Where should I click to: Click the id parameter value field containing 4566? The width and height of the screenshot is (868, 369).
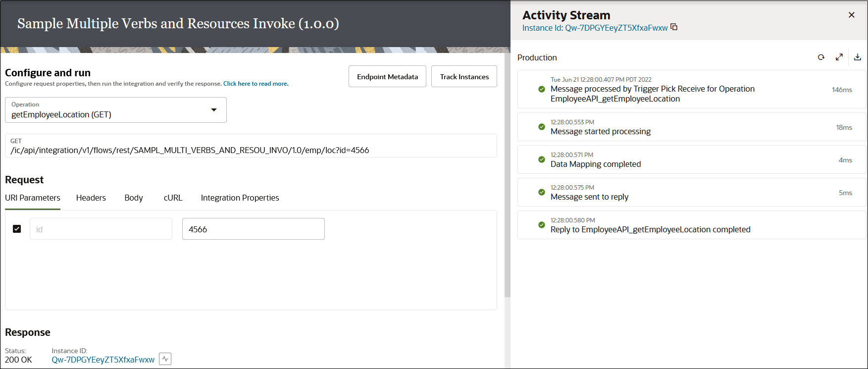pyautogui.click(x=254, y=229)
